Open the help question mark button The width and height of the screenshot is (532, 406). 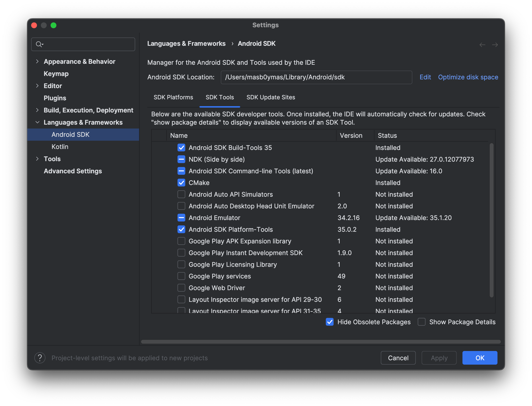[x=40, y=358]
